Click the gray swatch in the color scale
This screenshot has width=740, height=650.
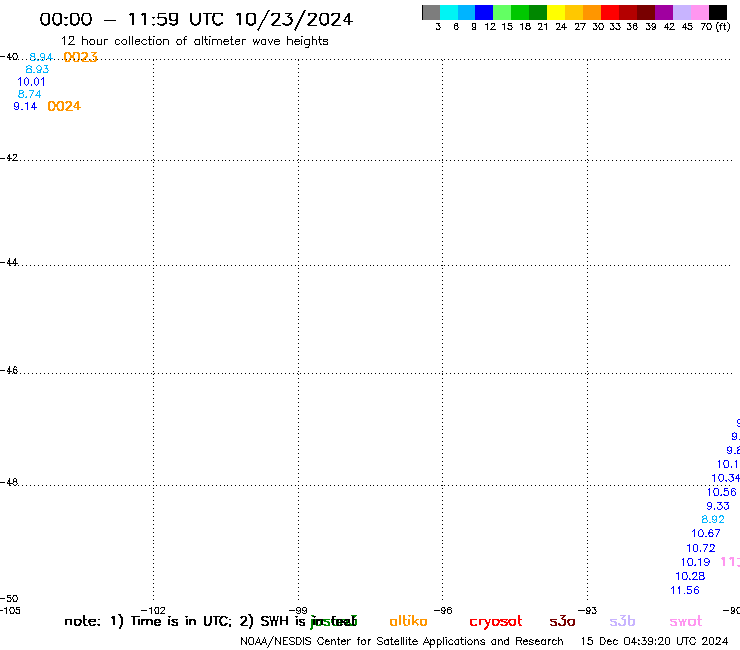[x=431, y=12]
